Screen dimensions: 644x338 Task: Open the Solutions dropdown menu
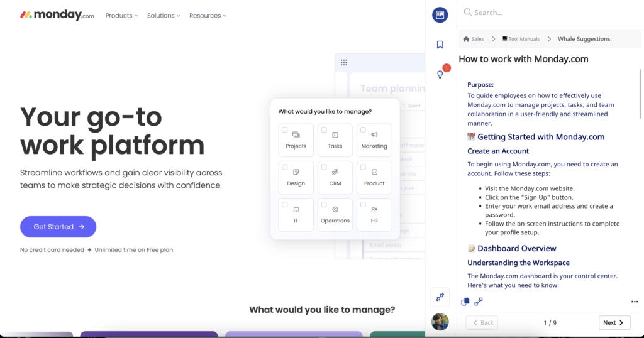pos(164,16)
